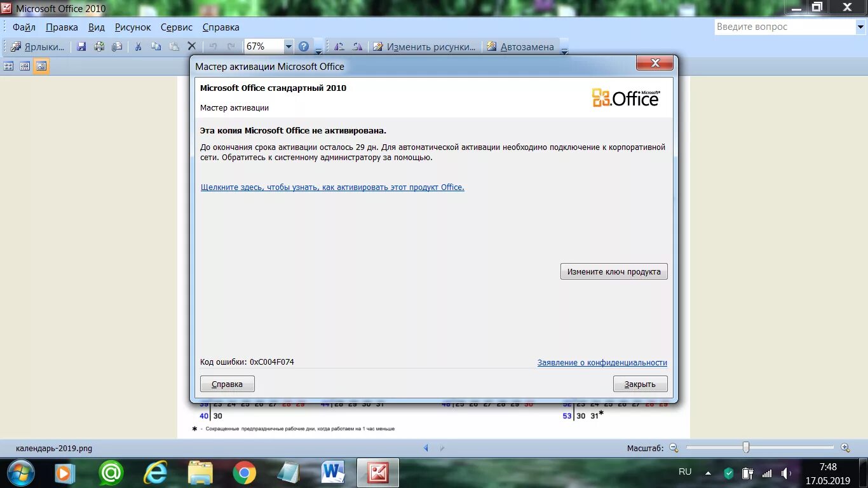Click the green shield antivirus tray icon
The width and height of the screenshot is (868, 488).
pos(729,473)
